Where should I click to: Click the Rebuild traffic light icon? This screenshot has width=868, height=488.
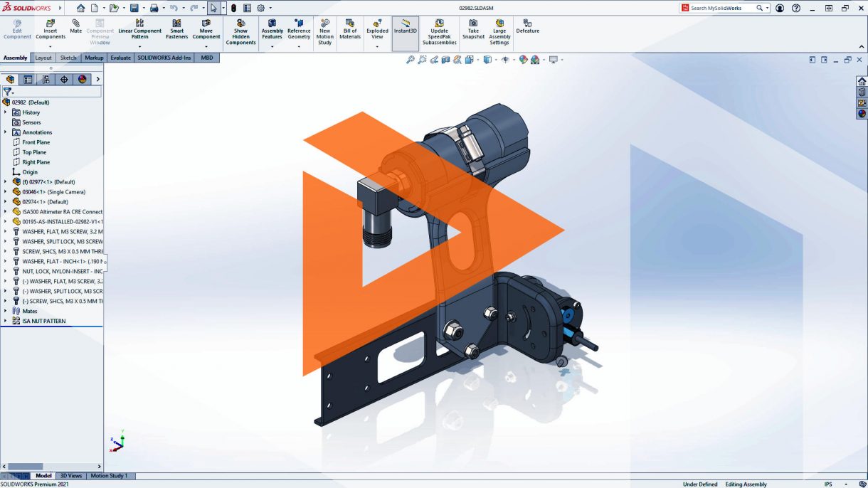(233, 8)
